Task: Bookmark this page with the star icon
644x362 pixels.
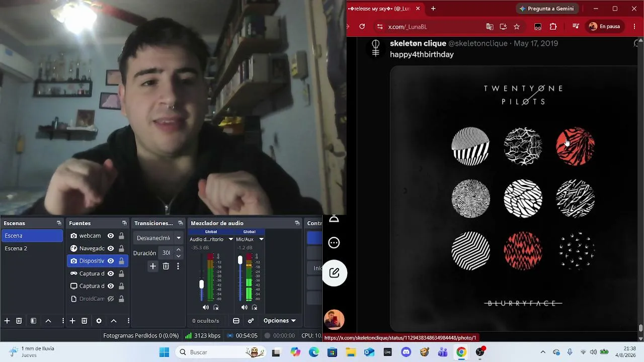Action: (517, 27)
